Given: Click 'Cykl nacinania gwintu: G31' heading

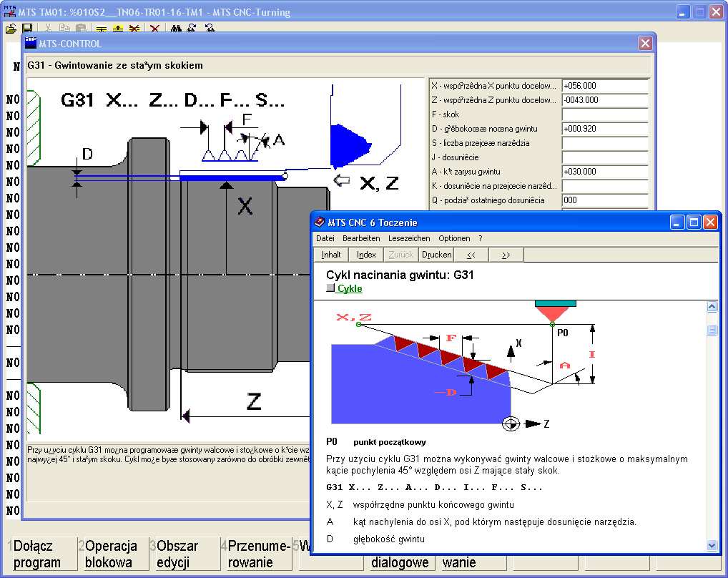Looking at the screenshot, I should click(x=400, y=275).
